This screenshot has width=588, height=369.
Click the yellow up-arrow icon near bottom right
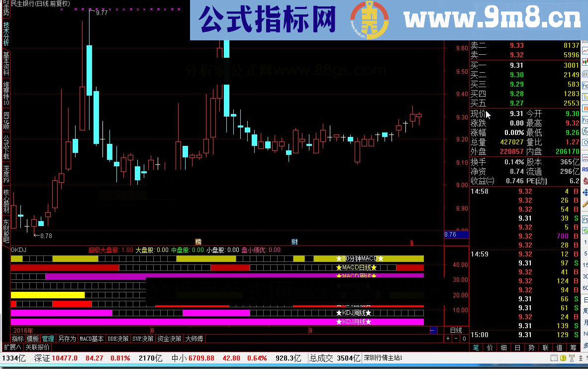tap(563, 358)
